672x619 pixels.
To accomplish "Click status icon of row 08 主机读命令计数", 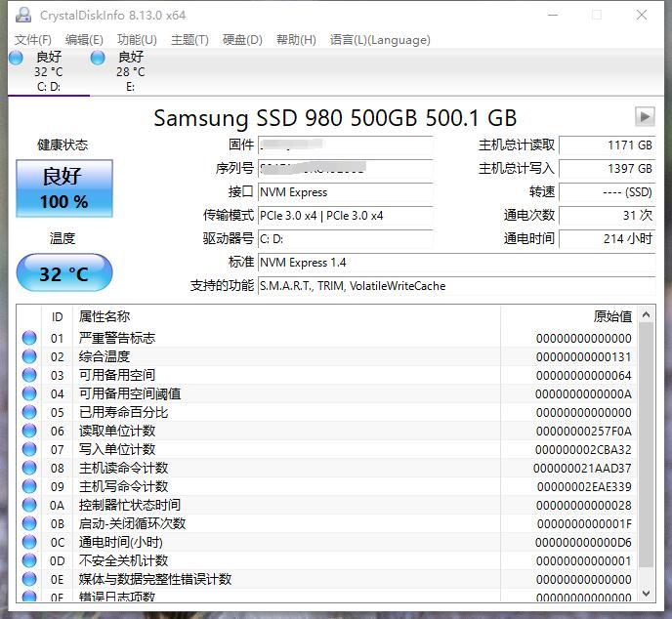I will [29, 468].
